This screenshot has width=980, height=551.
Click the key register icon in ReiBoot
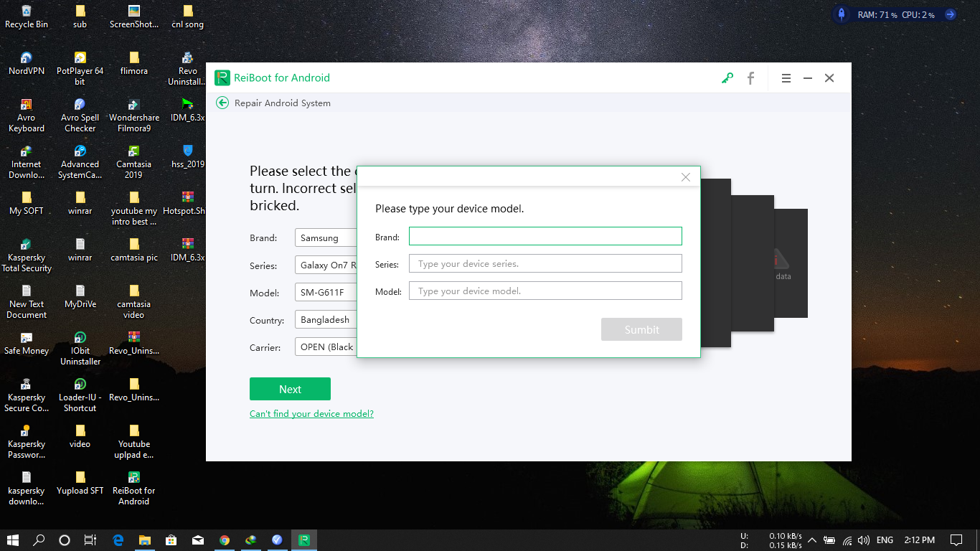(x=727, y=78)
